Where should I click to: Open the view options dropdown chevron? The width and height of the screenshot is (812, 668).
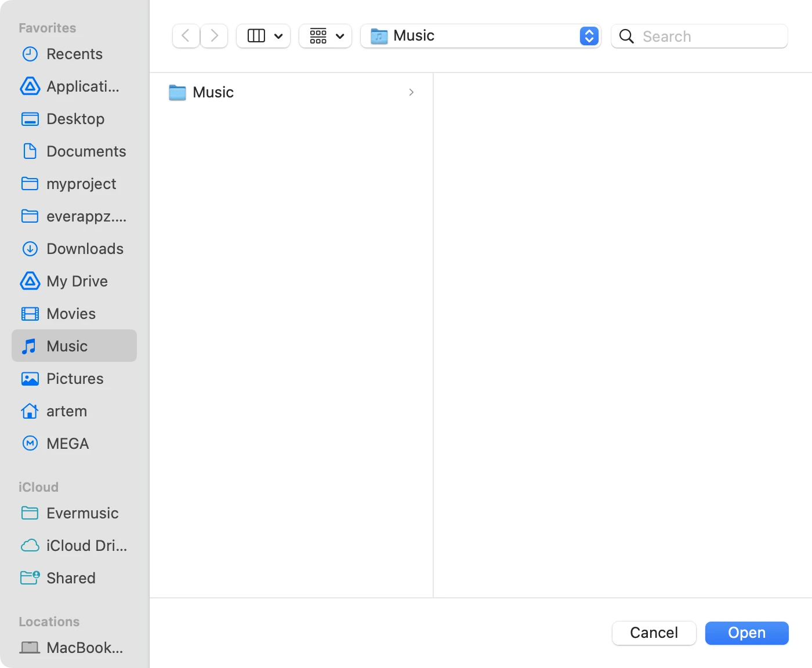pyautogui.click(x=278, y=37)
